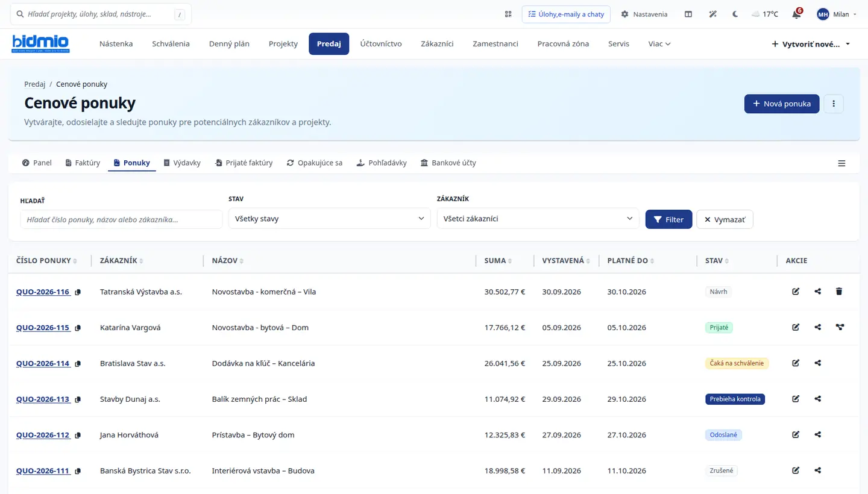Click the magic wand icon in header
The image size is (868, 494).
tap(712, 14)
